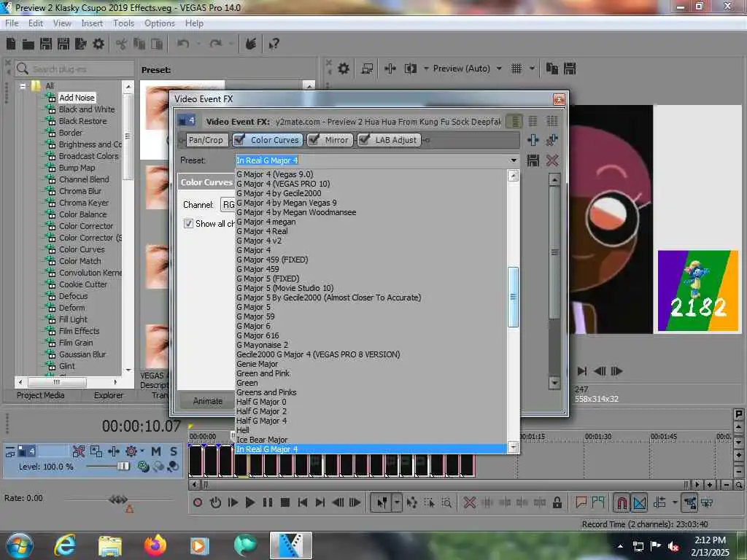The width and height of the screenshot is (747, 560).
Task: Click the Undo arrow icon
Action: [x=183, y=44]
